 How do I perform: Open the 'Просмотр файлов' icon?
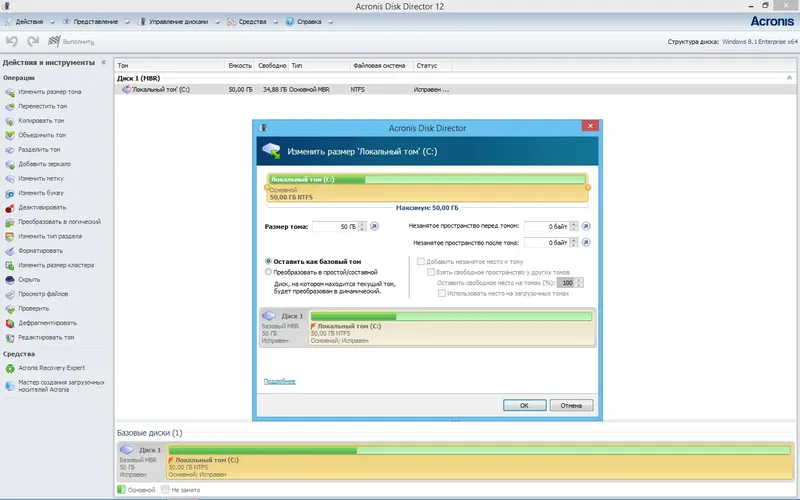(x=10, y=294)
